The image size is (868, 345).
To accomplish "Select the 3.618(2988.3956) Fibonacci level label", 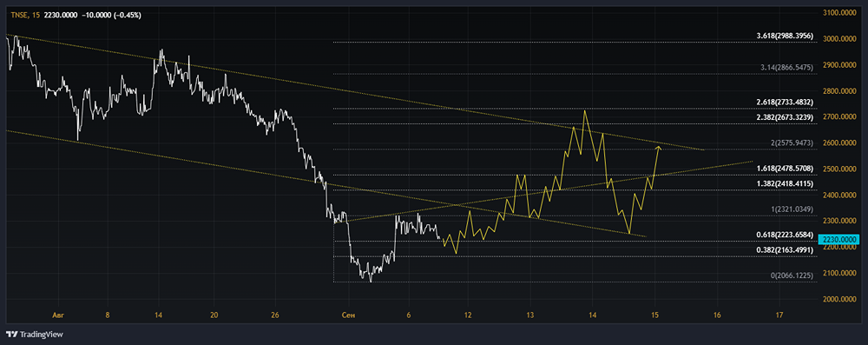I will (x=785, y=36).
